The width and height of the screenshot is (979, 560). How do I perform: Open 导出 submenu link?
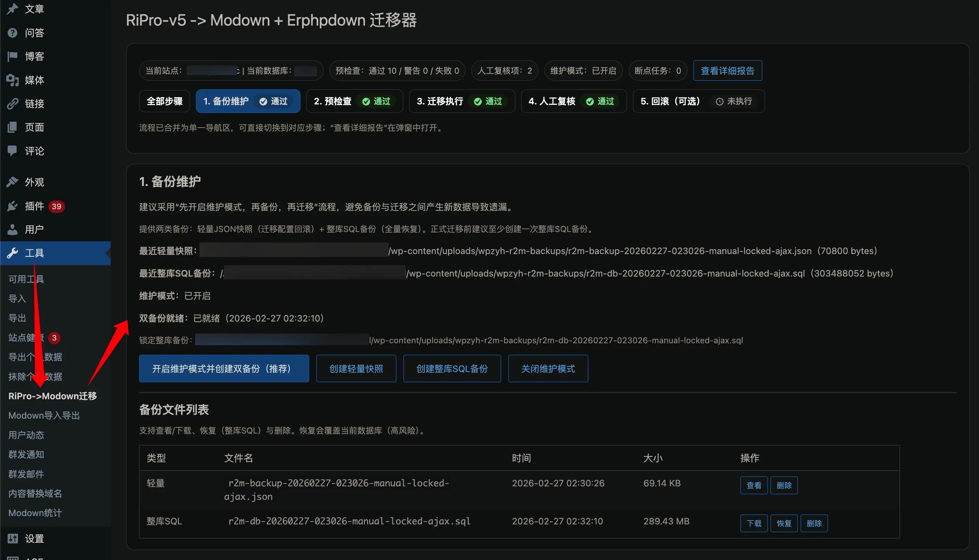(x=17, y=318)
